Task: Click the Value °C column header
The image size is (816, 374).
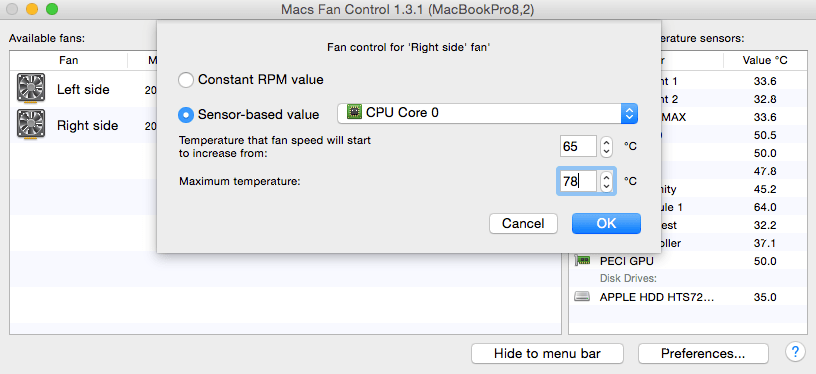Action: point(765,60)
